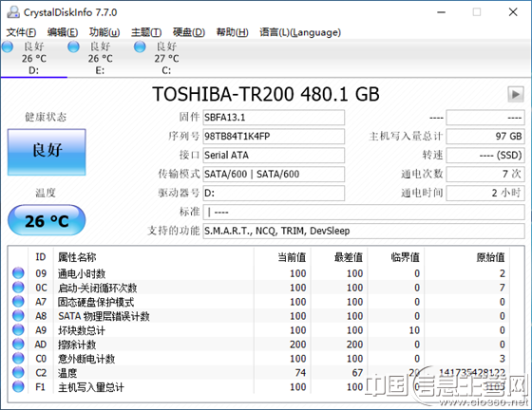Open the 功能(u) menu

click(x=104, y=32)
